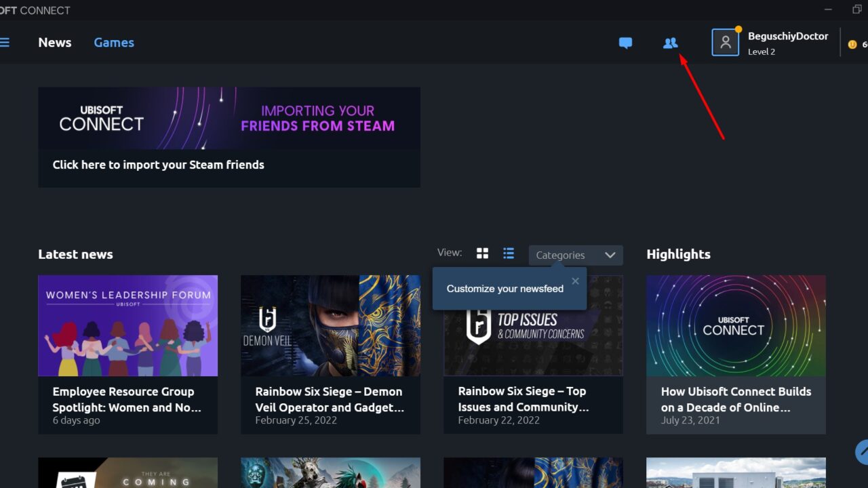868x488 pixels.
Task: Close the Customize your newsfeed tooltip
Action: [575, 281]
